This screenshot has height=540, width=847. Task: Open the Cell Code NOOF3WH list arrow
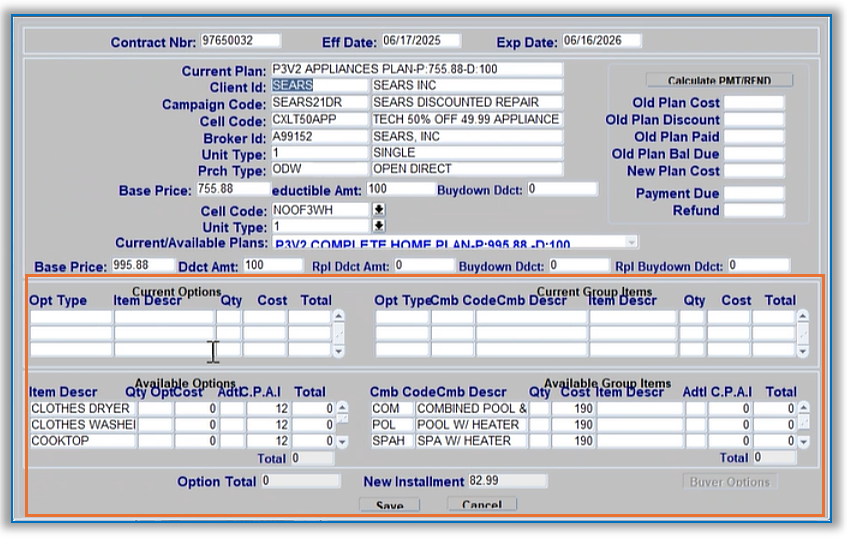coord(379,210)
